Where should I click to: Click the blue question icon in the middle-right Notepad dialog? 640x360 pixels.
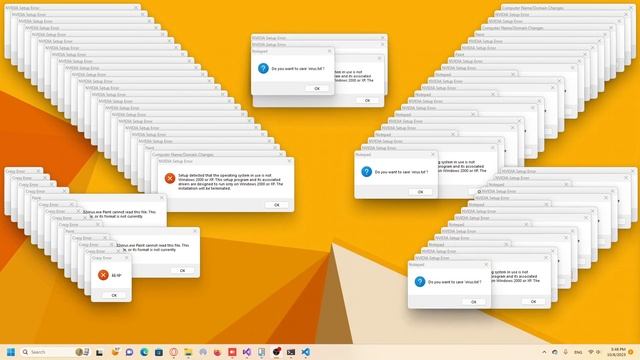(367, 171)
